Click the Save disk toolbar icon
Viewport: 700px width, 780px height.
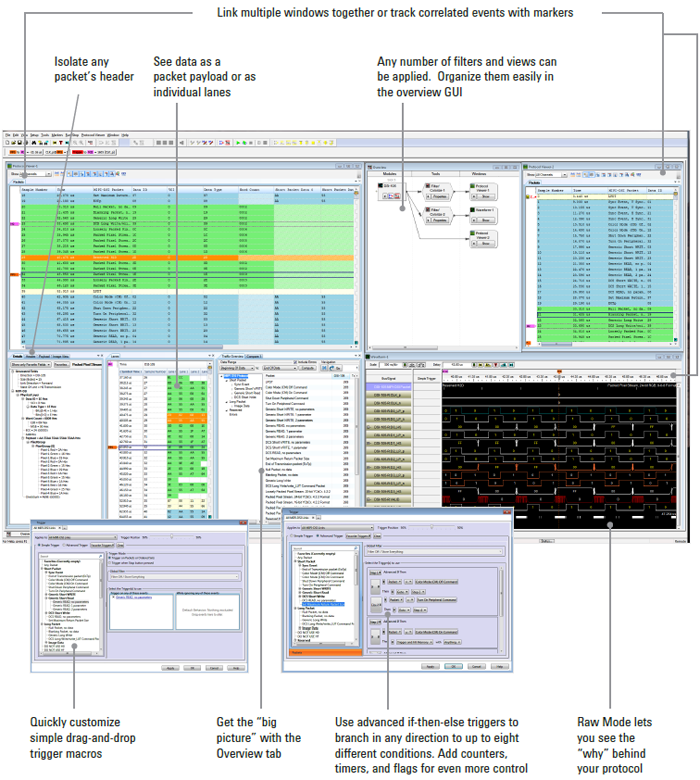pyautogui.click(x=19, y=143)
